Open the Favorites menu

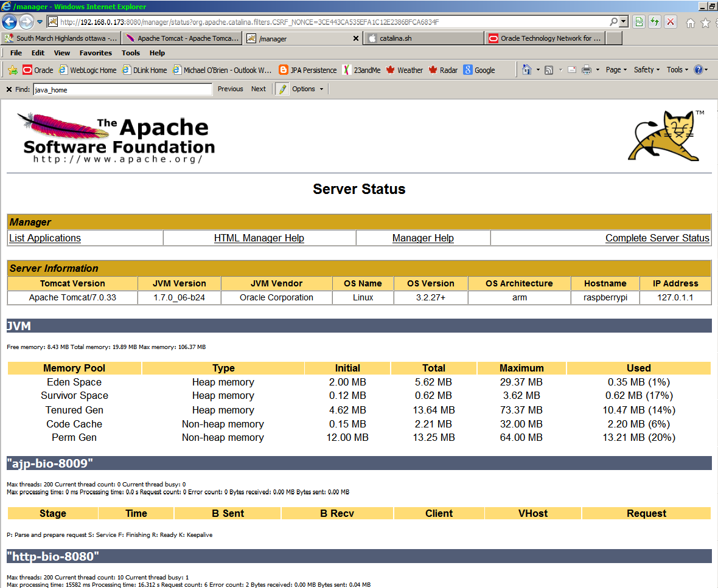coord(96,53)
